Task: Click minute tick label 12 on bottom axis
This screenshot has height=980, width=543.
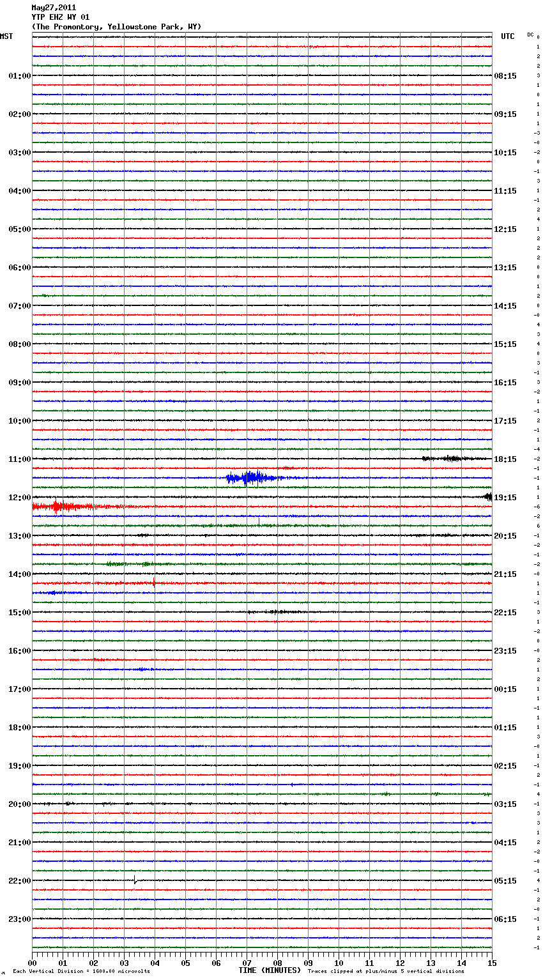Action: click(x=401, y=963)
